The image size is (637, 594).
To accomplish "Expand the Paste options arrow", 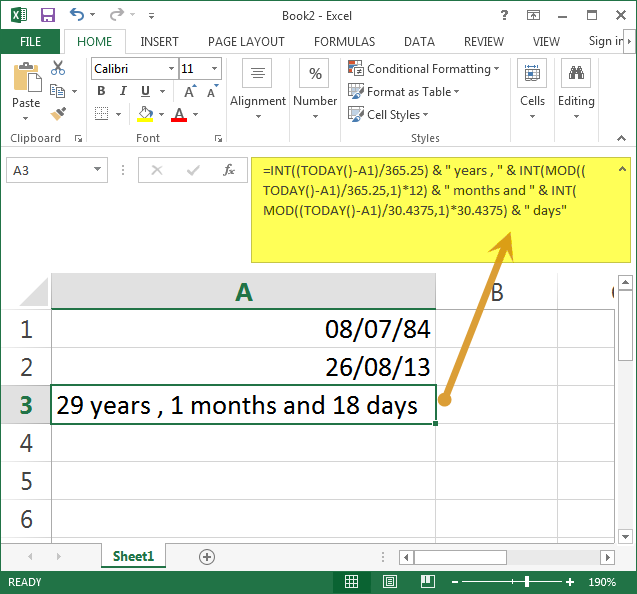I will [x=26, y=118].
